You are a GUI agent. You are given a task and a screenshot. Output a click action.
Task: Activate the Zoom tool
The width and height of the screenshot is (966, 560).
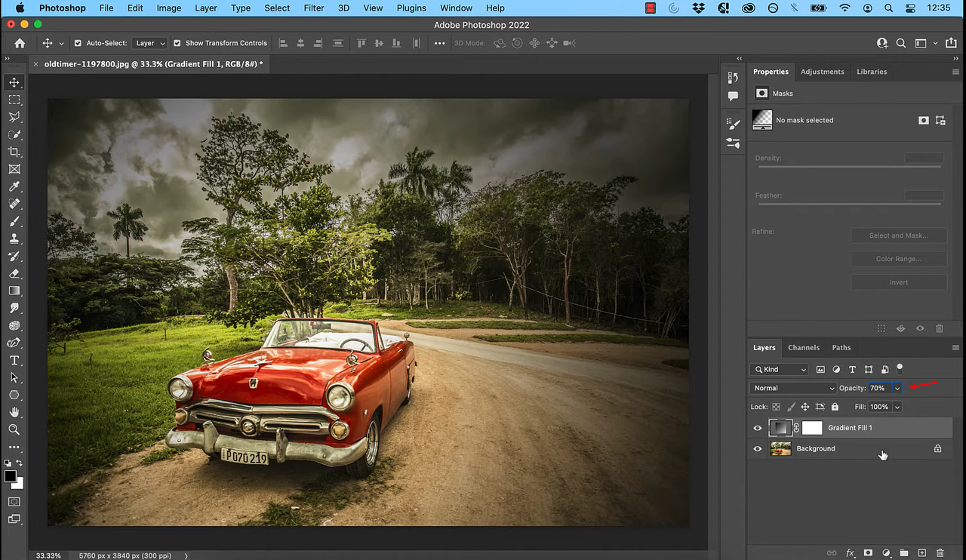pos(14,429)
